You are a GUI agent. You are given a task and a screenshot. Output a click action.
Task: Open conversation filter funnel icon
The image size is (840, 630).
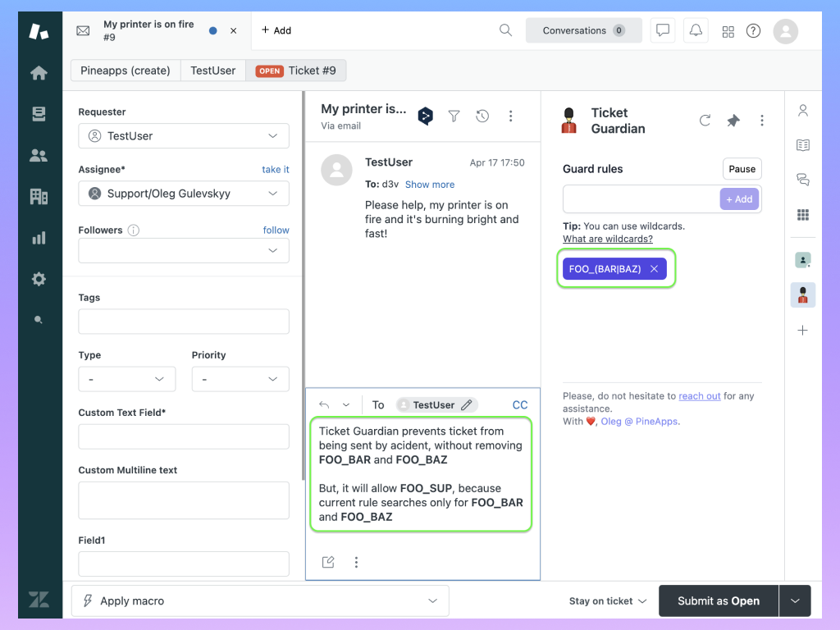454,116
